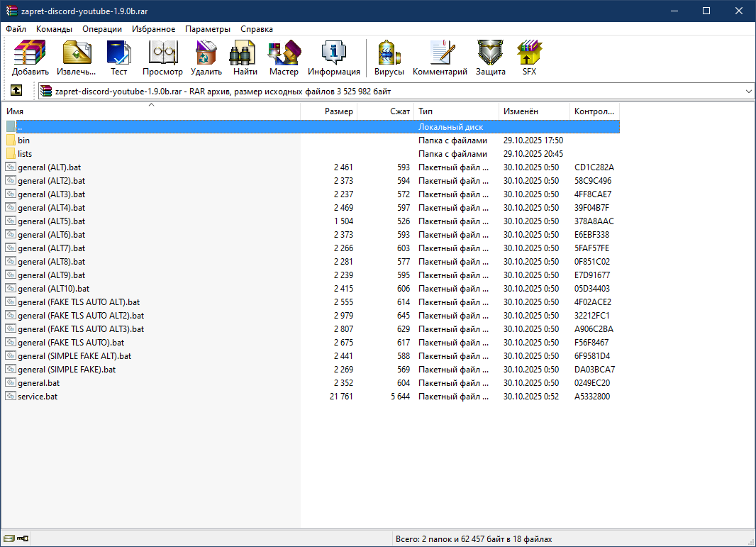Sort by Тип column header

[456, 111]
